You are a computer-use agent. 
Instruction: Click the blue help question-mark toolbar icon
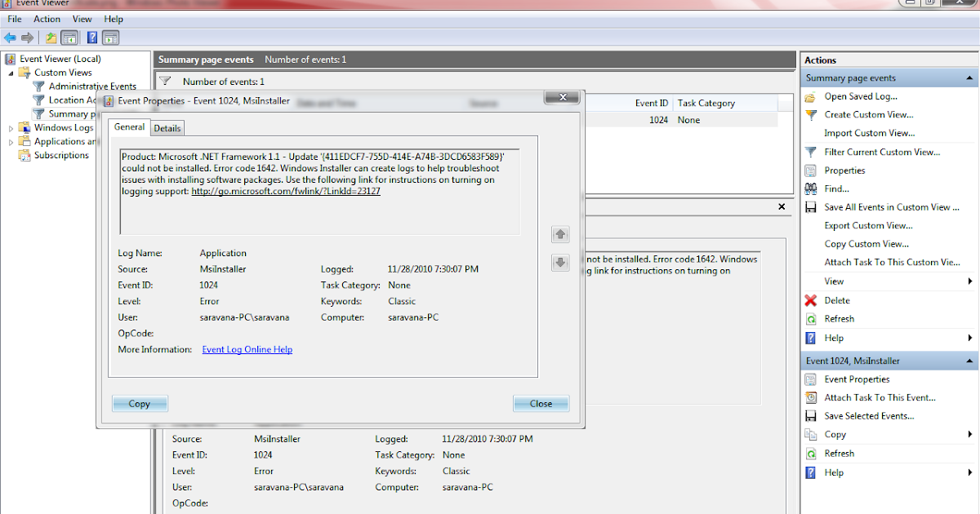coord(92,38)
